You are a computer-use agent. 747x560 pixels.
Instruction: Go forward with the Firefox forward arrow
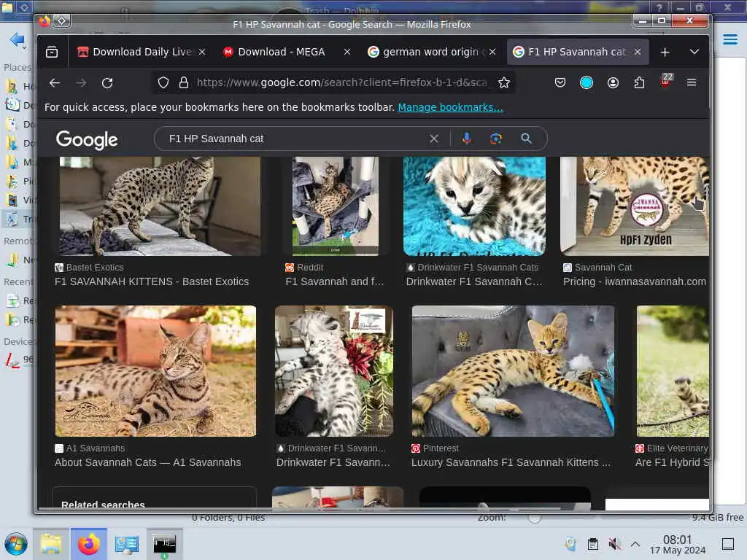81,83
